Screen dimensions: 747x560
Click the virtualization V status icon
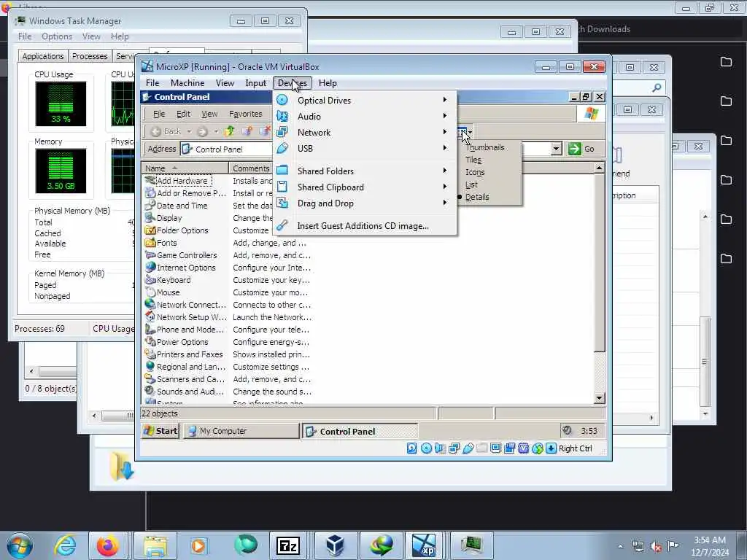[524, 448]
